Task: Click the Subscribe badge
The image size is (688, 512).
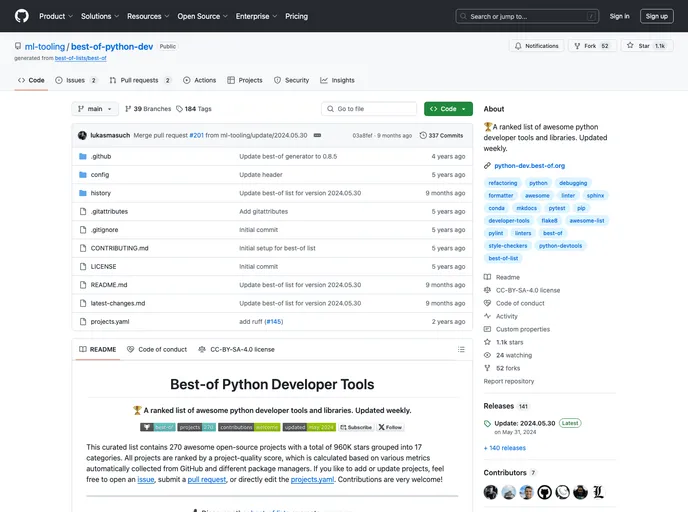Action: tap(356, 427)
